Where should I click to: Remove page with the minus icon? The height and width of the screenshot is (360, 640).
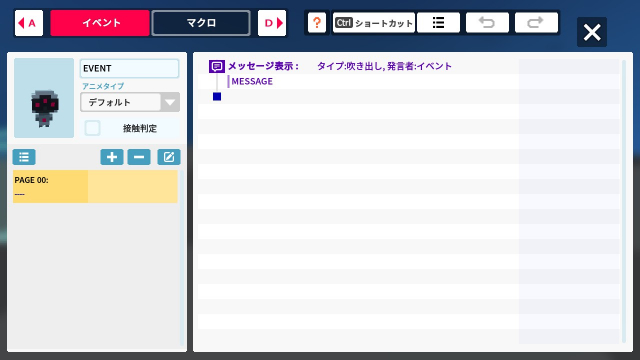(139, 157)
